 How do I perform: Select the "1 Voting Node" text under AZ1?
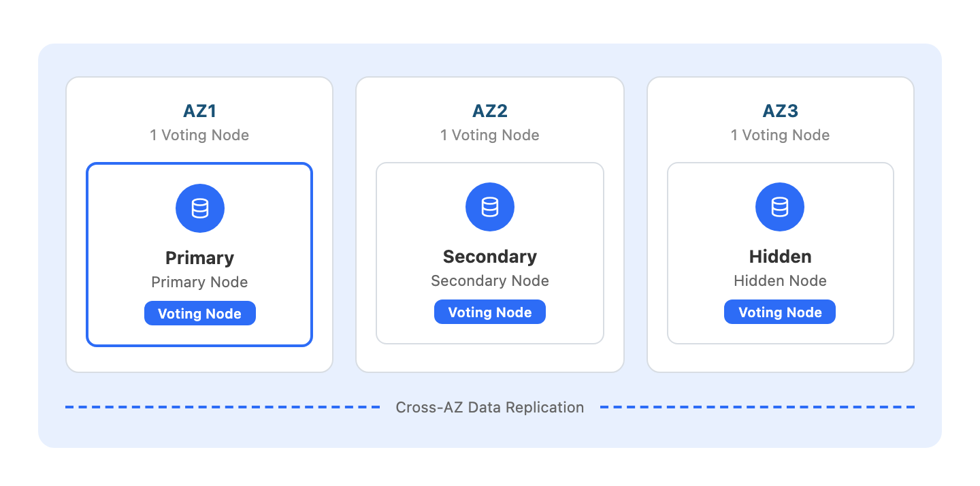(199, 135)
